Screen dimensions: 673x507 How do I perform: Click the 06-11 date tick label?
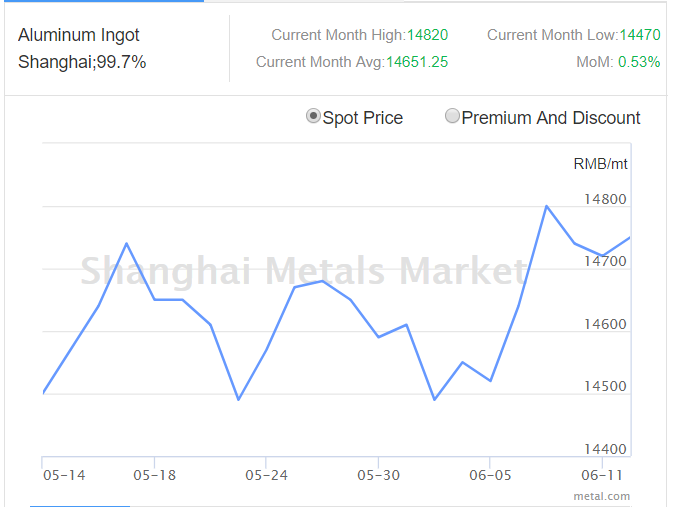coord(602,475)
